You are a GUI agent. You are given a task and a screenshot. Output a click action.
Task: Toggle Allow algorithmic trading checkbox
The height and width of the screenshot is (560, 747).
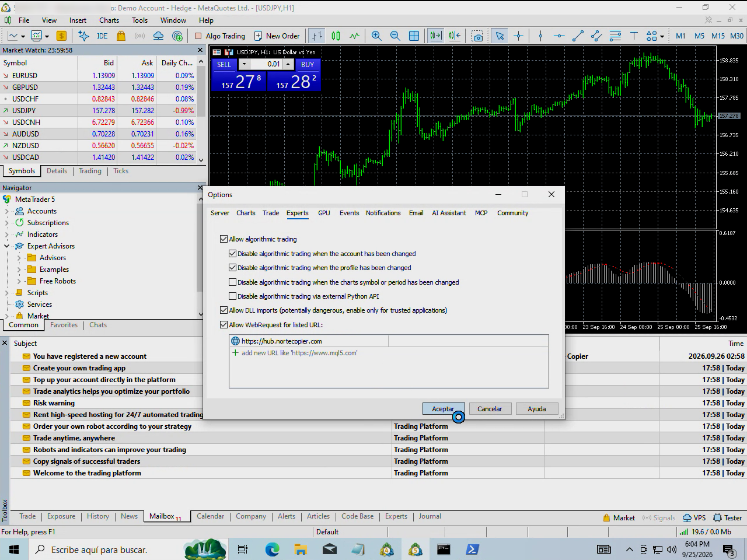[x=224, y=239]
